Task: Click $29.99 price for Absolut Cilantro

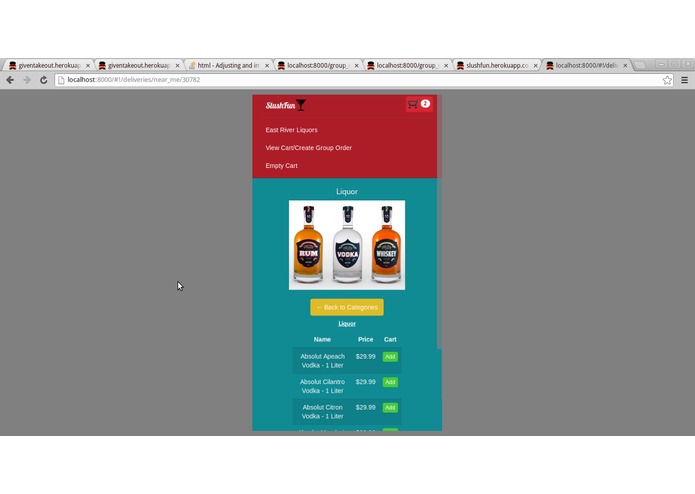Action: click(366, 381)
